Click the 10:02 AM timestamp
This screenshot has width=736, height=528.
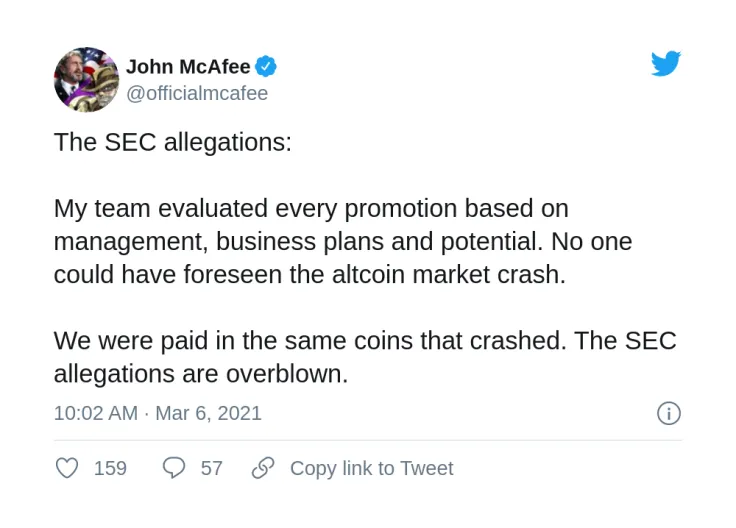tap(95, 413)
